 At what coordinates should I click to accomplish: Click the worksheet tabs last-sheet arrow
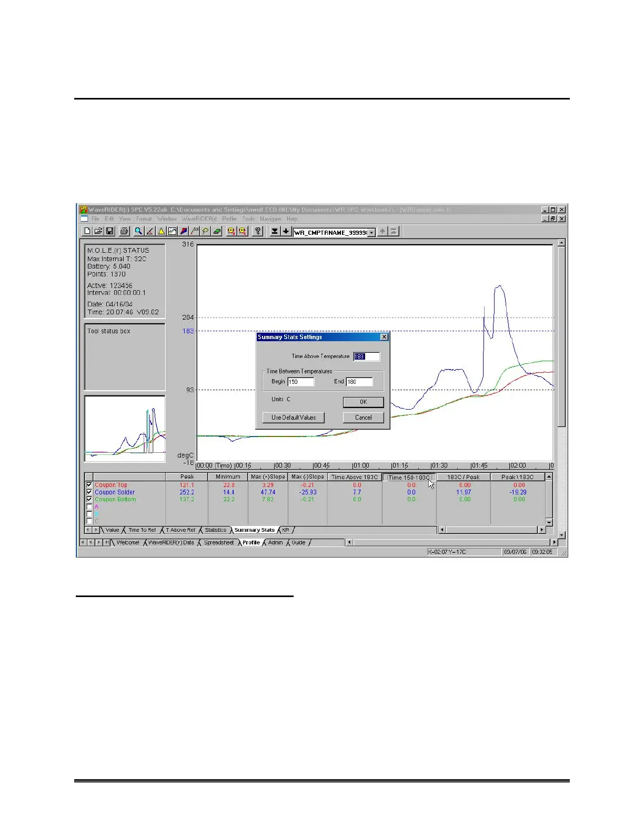107,542
